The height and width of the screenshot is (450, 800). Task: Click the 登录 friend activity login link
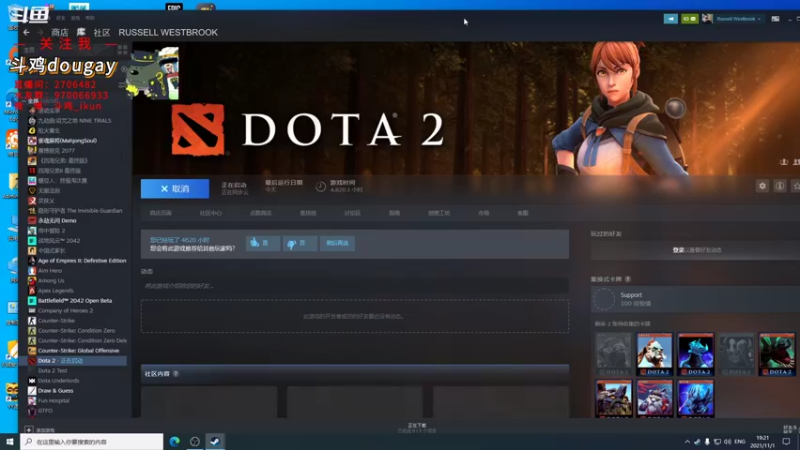(x=678, y=250)
